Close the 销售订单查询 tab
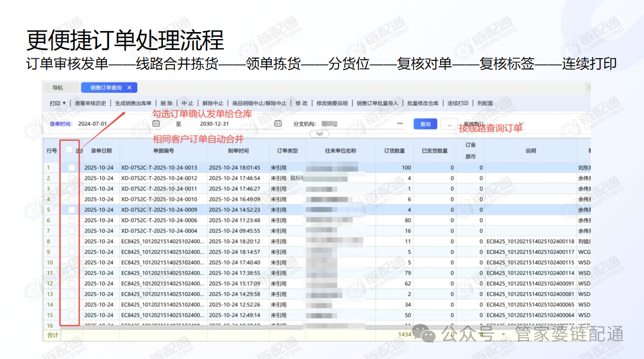 click(129, 87)
